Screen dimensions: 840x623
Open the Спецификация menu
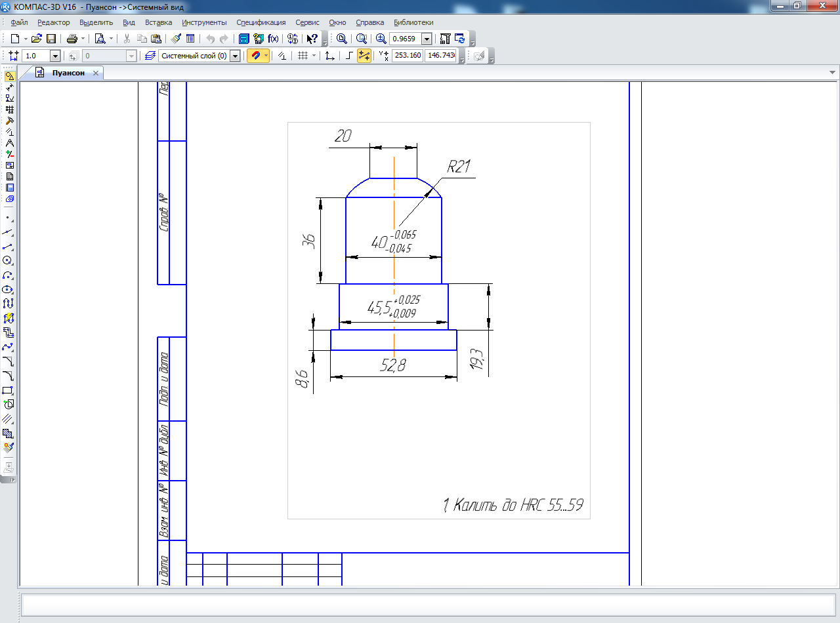point(261,22)
